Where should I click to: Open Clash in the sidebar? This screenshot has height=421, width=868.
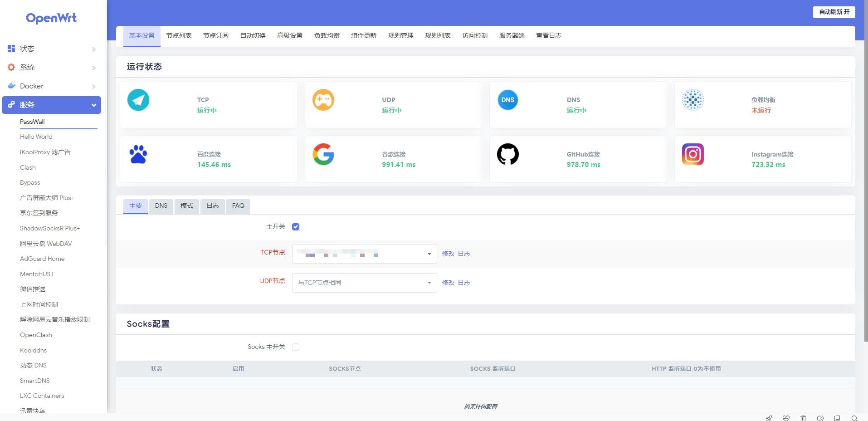pyautogui.click(x=28, y=167)
